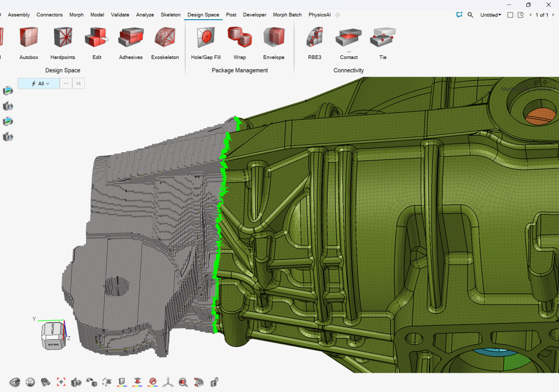559x392 pixels.
Task: Click the search magnifier icon
Action: 470,15
